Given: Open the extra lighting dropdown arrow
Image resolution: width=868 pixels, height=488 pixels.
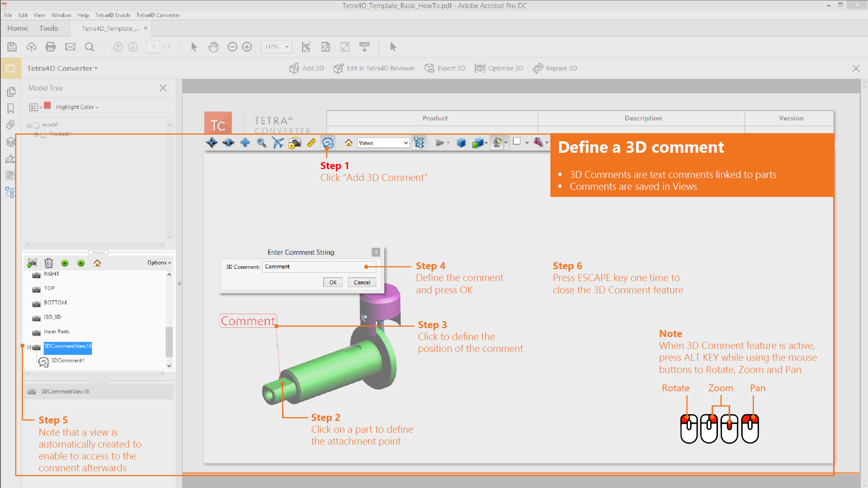Looking at the screenshot, I should coord(506,143).
